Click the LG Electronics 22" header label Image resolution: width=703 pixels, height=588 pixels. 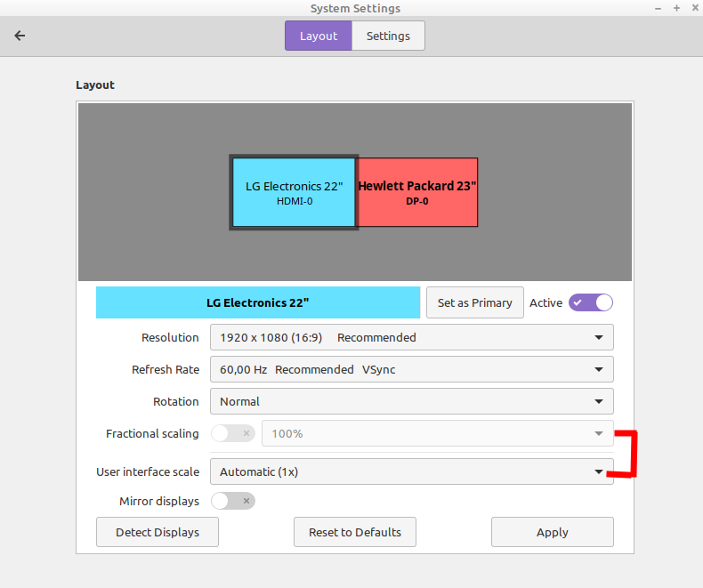[258, 302]
